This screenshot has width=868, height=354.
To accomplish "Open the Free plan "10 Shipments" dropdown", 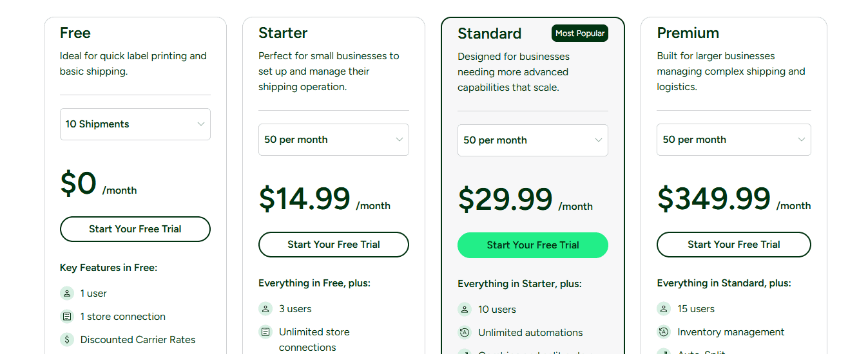I will (x=135, y=124).
